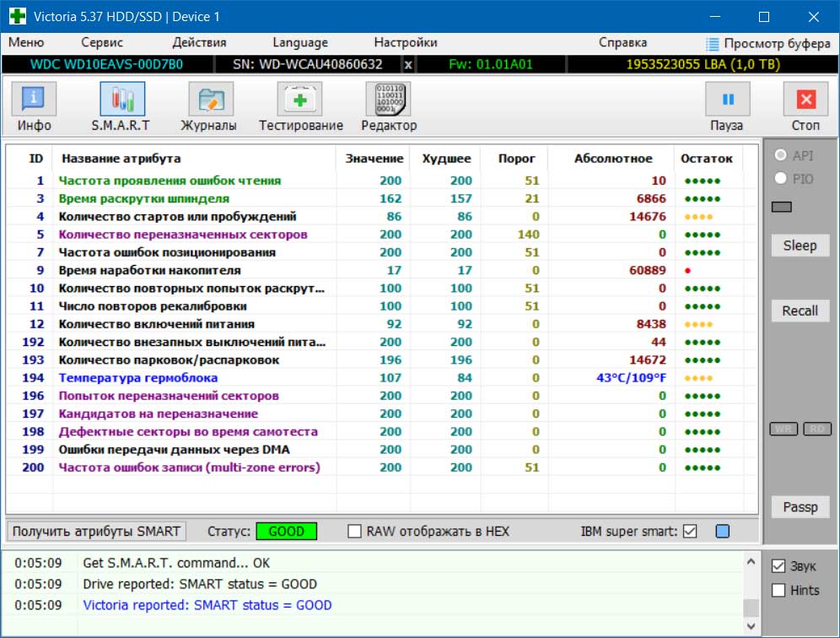840x638 pixels.
Task: Click the firmware label Fw: 01.01A01
Action: [x=491, y=64]
